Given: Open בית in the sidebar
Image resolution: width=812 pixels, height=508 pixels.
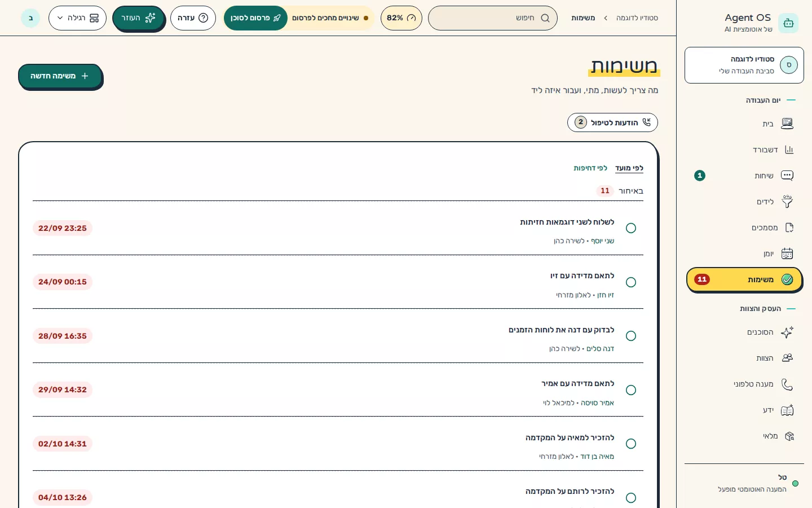Looking at the screenshot, I should [744, 124].
